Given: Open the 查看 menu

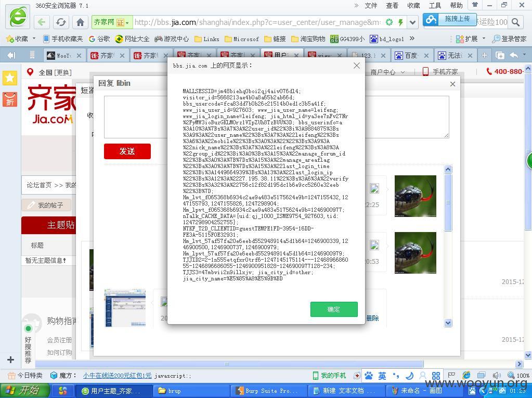Looking at the screenshot, I should click(x=392, y=5).
